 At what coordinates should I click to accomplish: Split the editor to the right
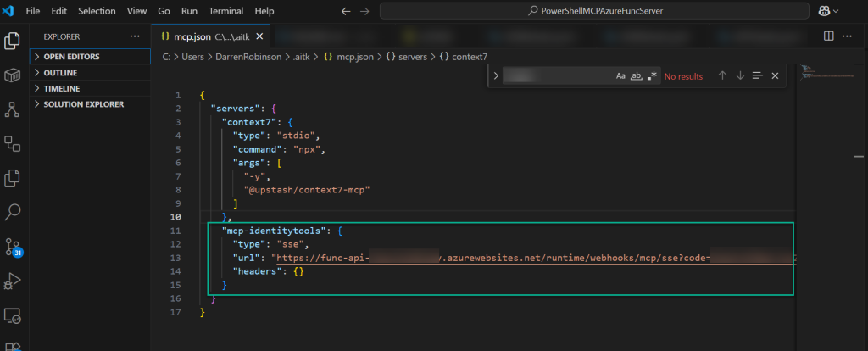pyautogui.click(x=828, y=36)
